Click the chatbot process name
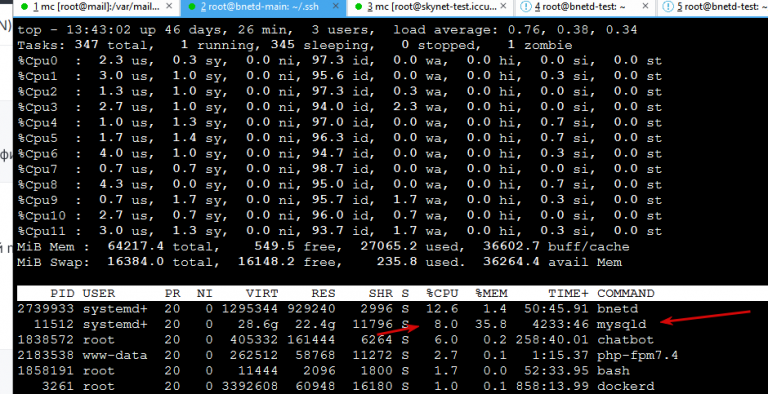 pos(625,340)
